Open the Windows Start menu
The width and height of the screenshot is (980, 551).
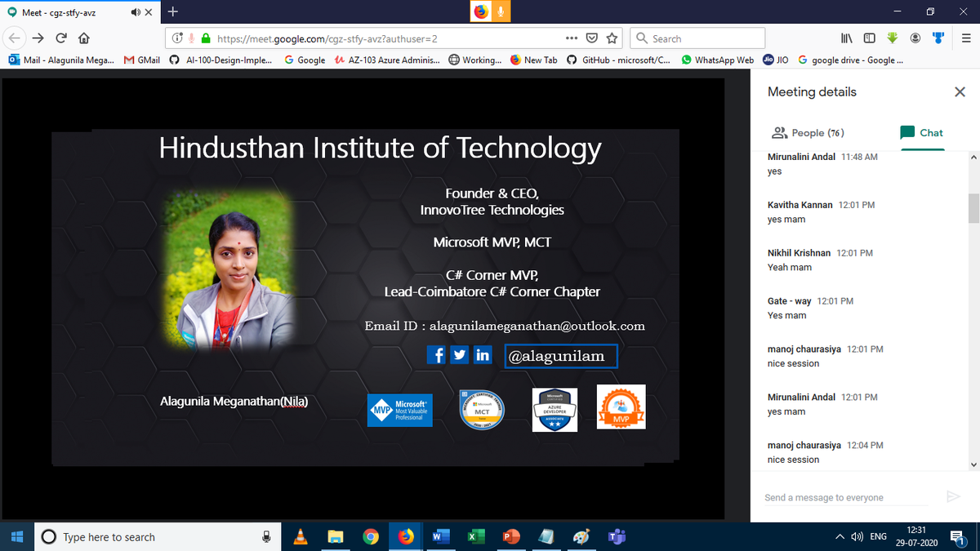coord(16,536)
